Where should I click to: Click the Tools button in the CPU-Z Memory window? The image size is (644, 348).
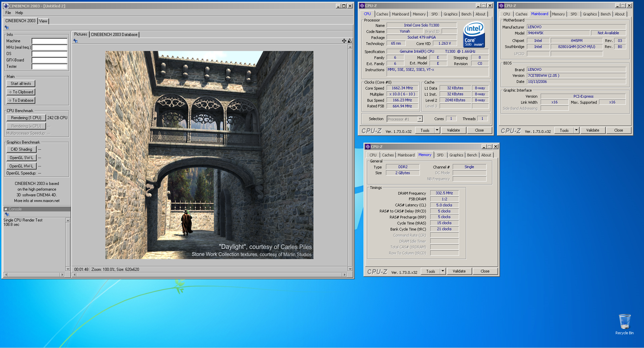point(431,271)
